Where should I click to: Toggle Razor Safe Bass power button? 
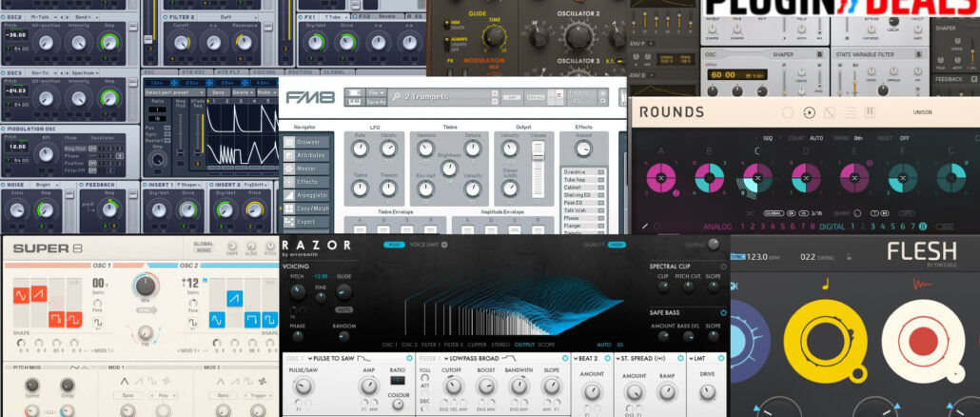pyautogui.click(x=723, y=312)
